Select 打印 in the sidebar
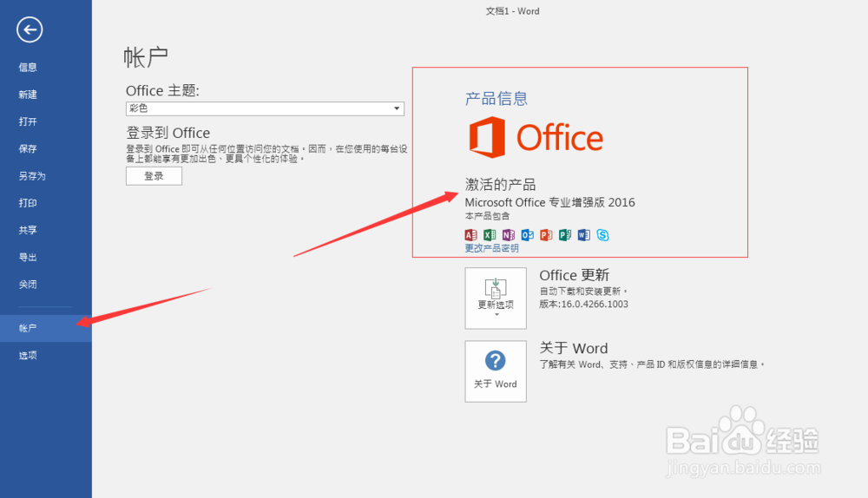868x498 pixels. pos(28,203)
